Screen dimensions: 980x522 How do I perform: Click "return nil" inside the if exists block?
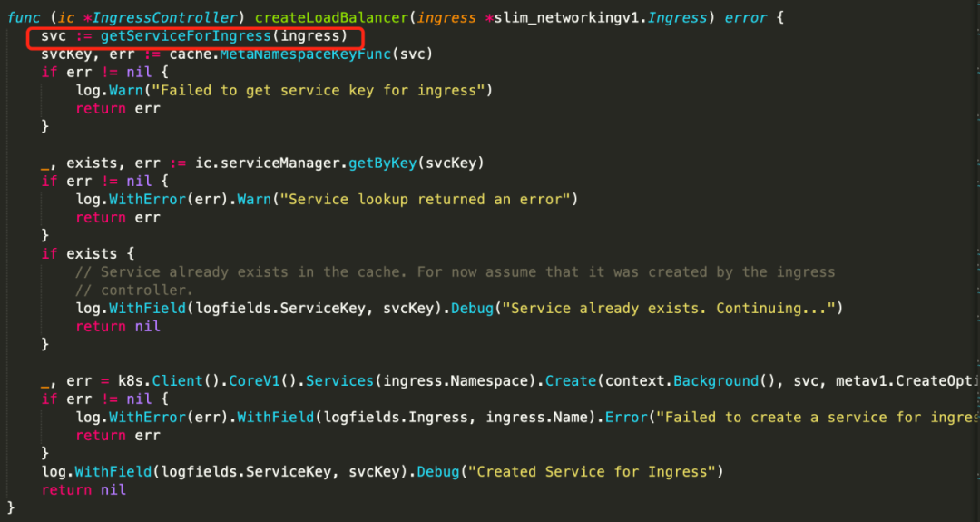pos(117,326)
